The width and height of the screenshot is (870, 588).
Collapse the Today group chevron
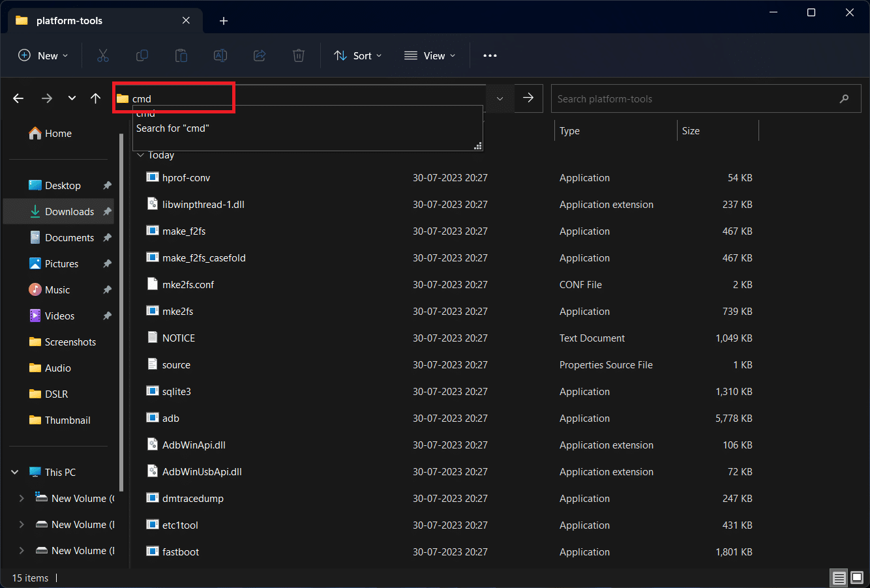tap(140, 155)
